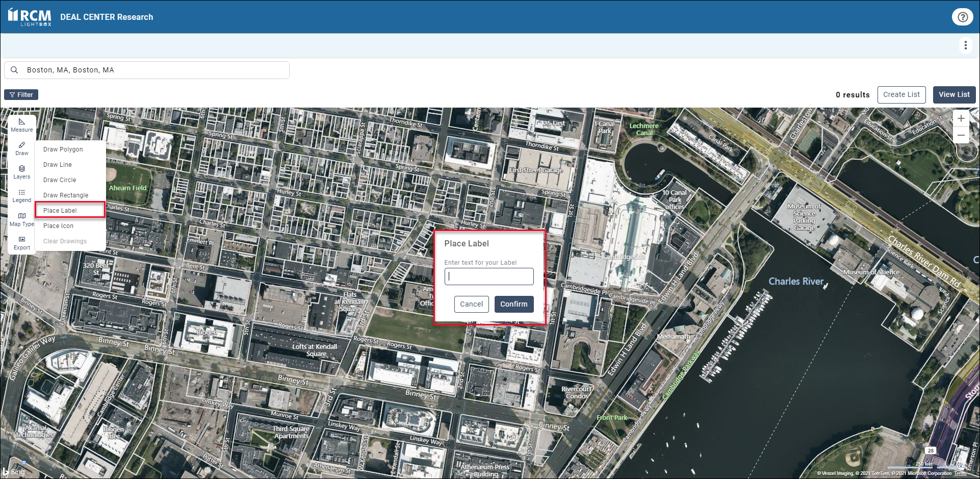Viewport: 980px width, 479px height.
Task: Open the Draw tool menu
Action: pos(22,148)
